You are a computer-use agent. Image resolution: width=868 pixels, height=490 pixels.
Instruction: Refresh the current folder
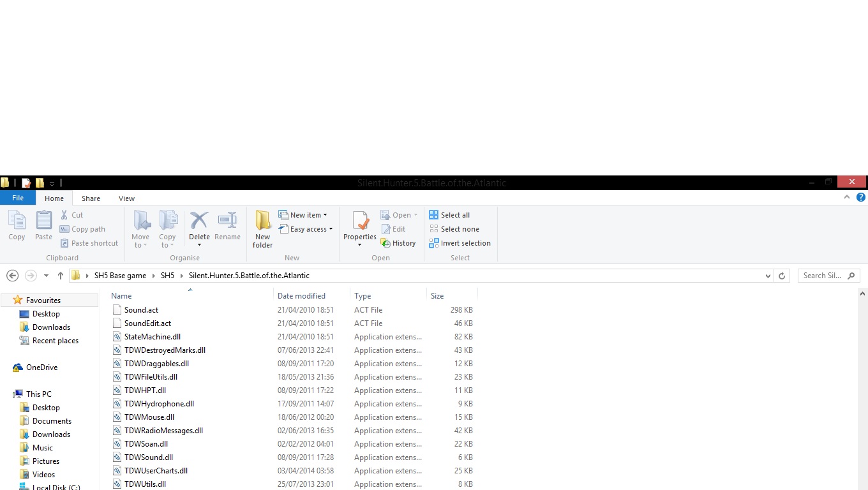[782, 276]
